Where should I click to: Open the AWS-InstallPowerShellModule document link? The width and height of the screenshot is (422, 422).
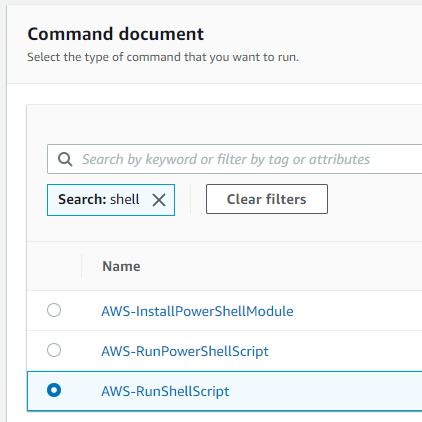[x=197, y=311]
